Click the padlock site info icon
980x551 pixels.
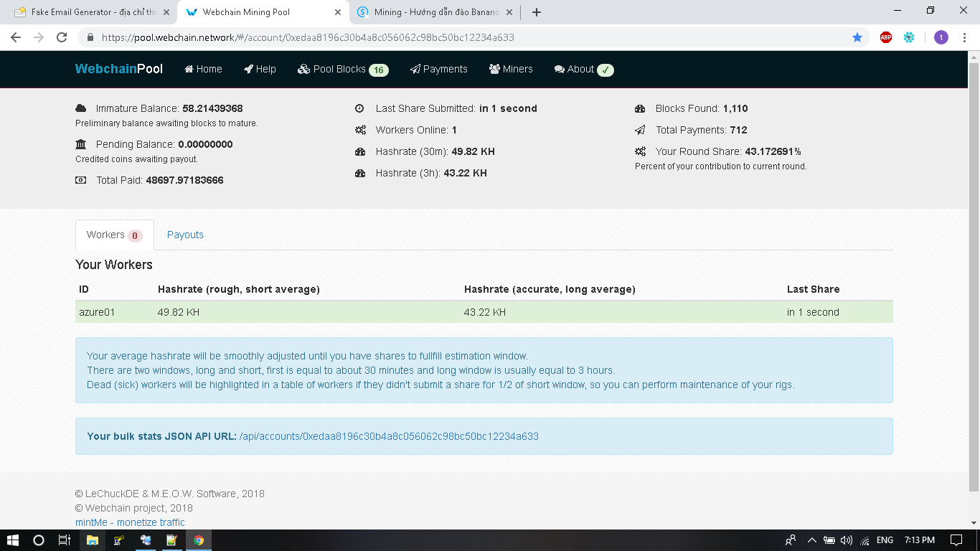(90, 37)
